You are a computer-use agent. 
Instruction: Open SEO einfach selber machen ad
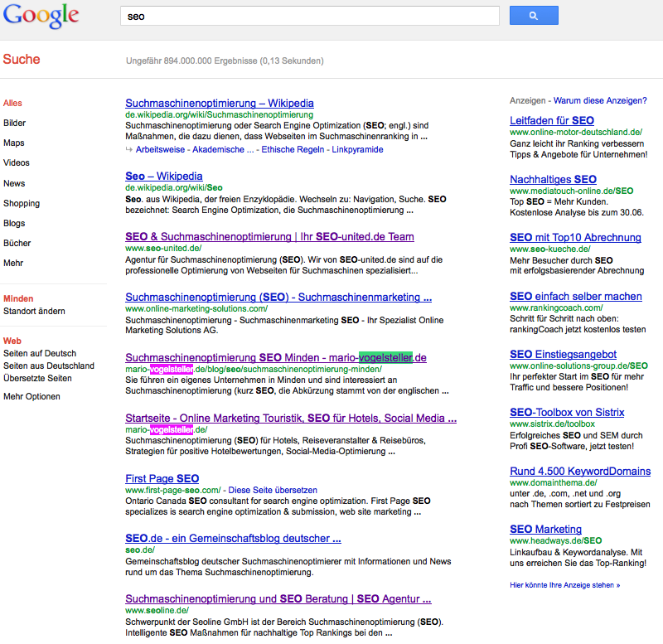576,297
